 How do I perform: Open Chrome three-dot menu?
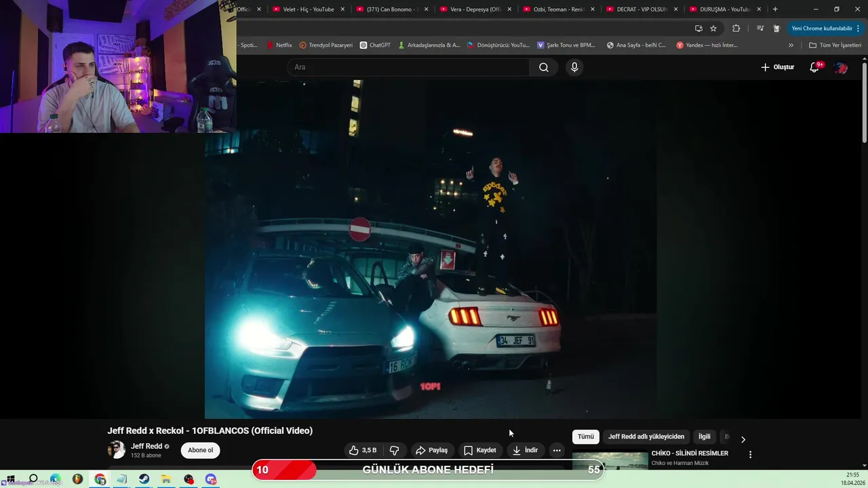pyautogui.click(x=859, y=28)
